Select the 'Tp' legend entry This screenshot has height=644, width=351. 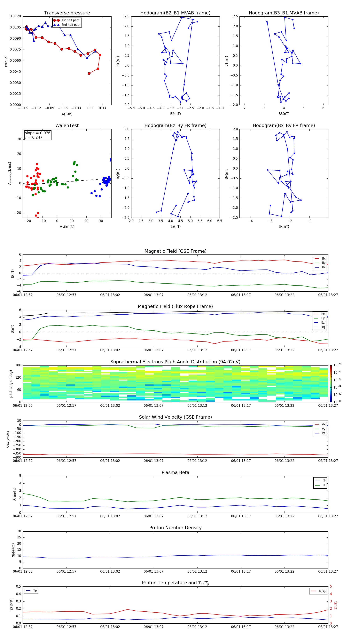31,591
